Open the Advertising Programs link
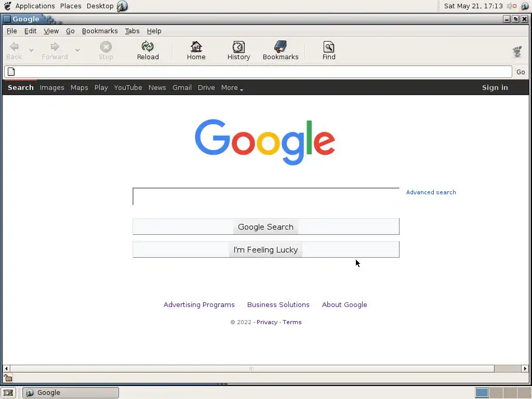Viewport: 532px width, 399px height. point(199,304)
